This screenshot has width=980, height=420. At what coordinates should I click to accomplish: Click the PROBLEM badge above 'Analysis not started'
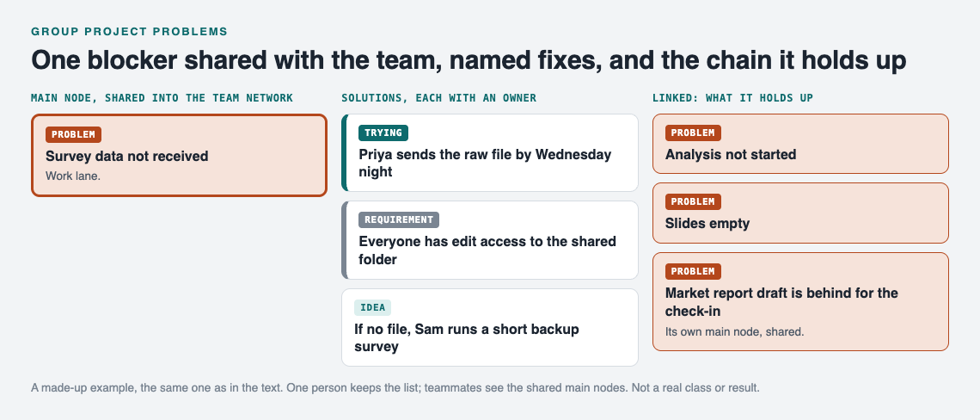[693, 133]
